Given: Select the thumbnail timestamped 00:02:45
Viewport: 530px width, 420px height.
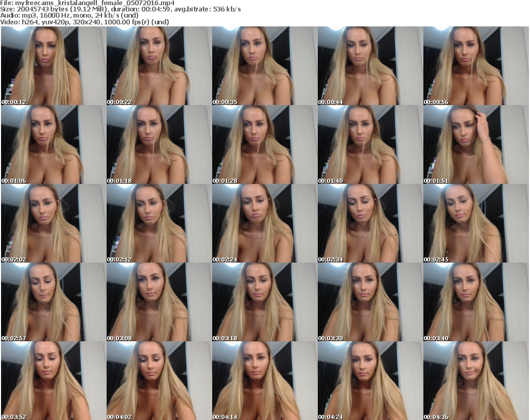Looking at the screenshot, I should pyautogui.click(x=476, y=223).
